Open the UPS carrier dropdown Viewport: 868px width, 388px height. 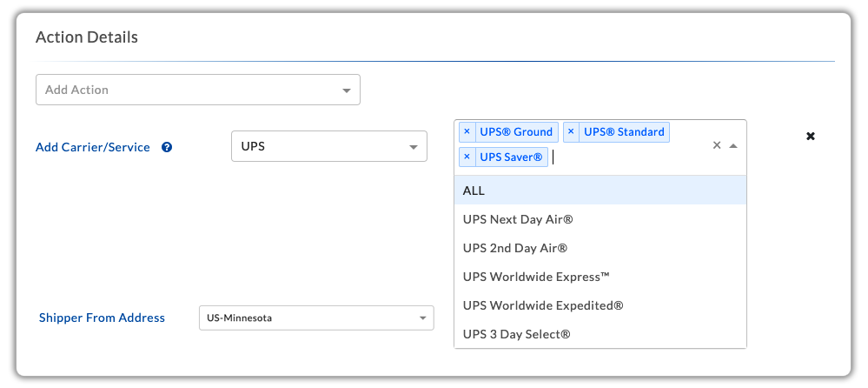[x=328, y=146]
